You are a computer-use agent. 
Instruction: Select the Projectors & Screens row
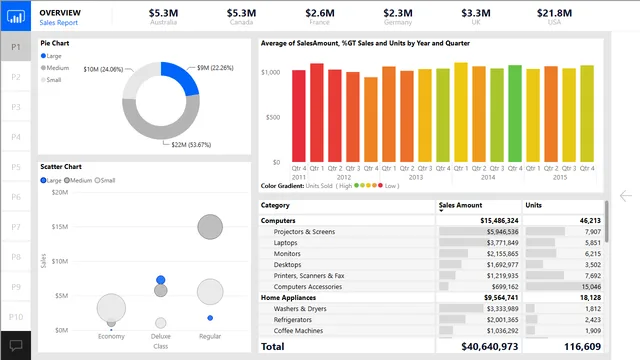pyautogui.click(x=431, y=231)
